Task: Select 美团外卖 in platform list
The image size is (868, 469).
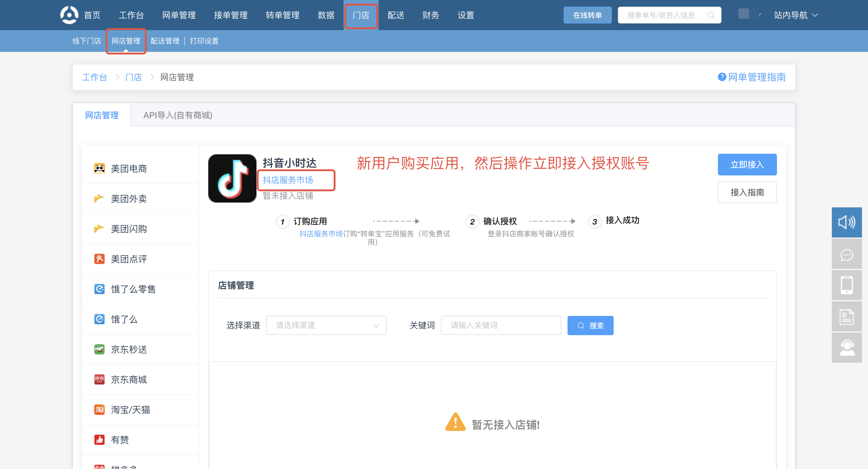Action: click(140, 198)
